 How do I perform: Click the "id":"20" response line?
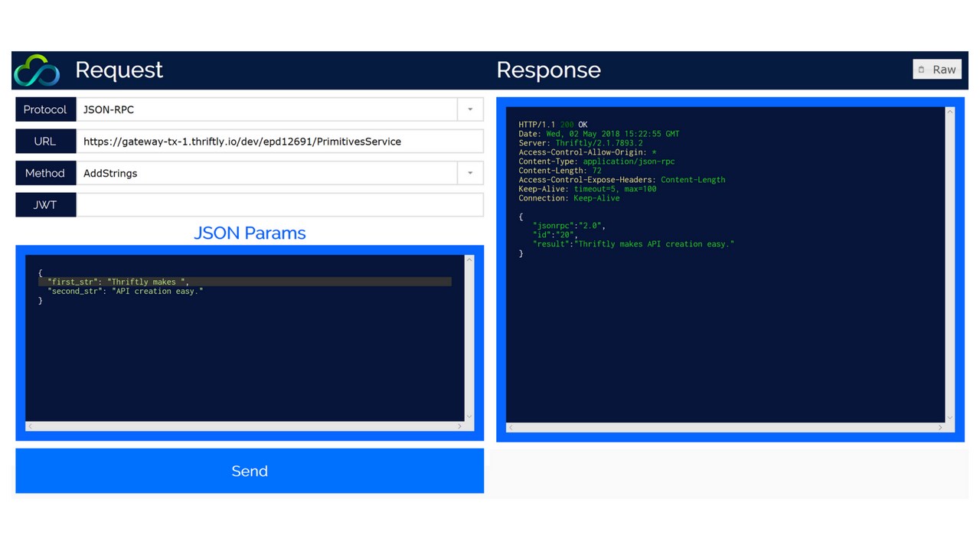click(x=555, y=235)
